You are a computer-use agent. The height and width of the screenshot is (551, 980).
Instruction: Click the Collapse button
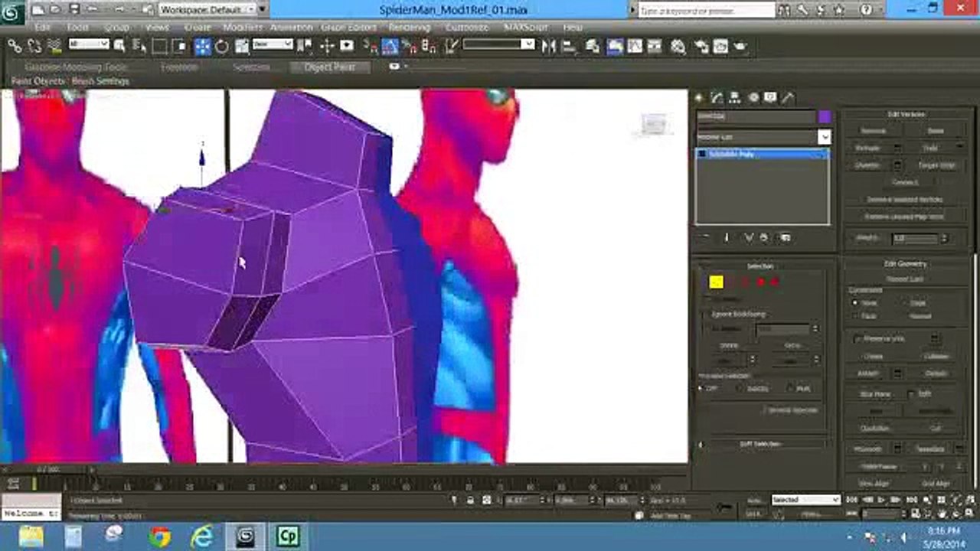tap(936, 356)
